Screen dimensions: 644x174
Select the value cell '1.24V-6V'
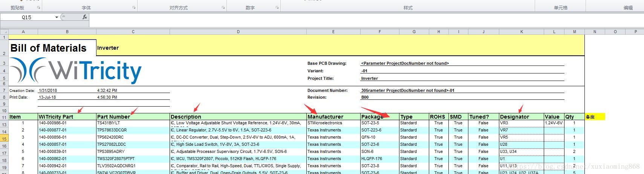point(554,123)
